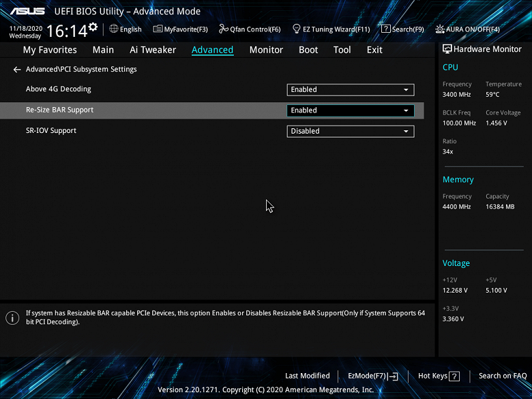Open the Ai Tweaker tab
The width and height of the screenshot is (532, 399).
[x=153, y=50]
